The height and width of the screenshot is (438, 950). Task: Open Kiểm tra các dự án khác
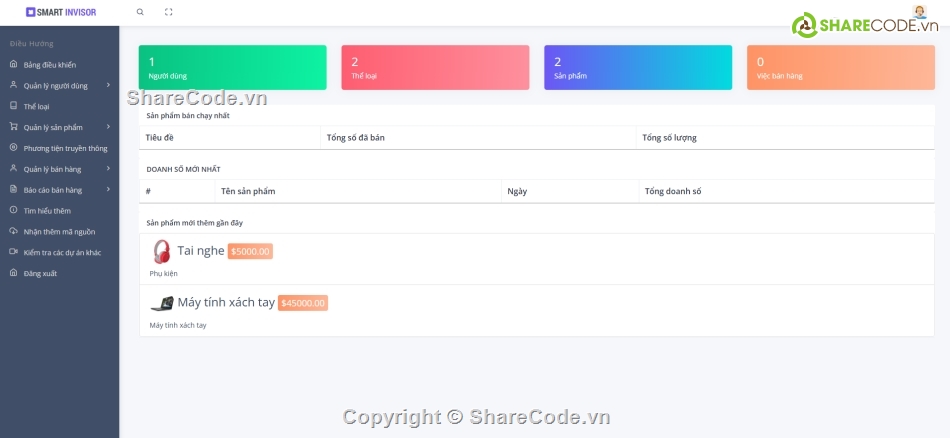62,252
